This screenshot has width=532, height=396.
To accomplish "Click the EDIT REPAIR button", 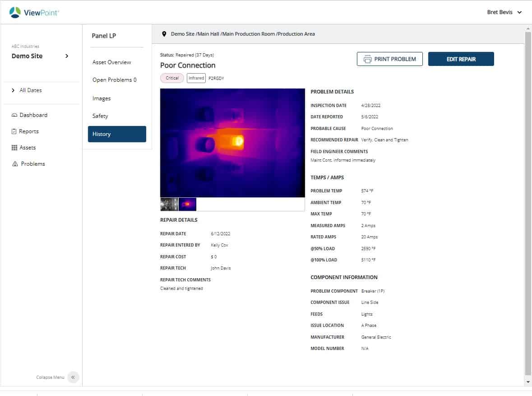I will pyautogui.click(x=461, y=59).
